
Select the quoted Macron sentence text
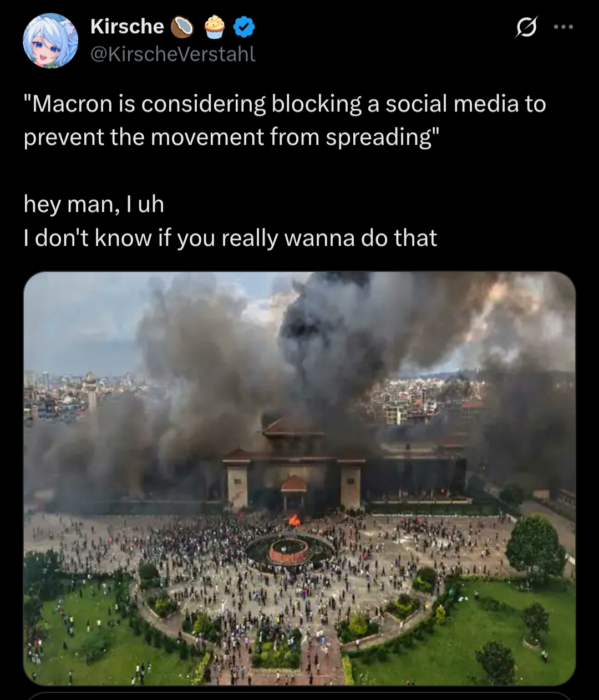[285, 120]
